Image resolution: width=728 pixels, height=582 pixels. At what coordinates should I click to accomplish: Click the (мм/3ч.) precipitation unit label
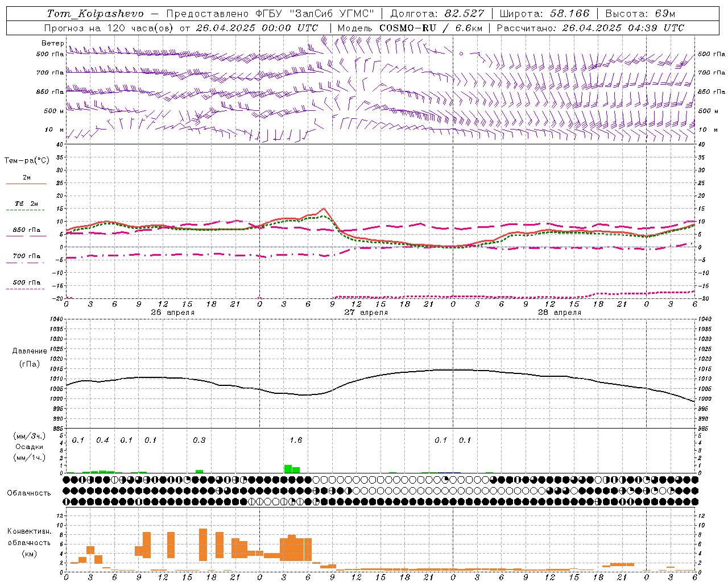(30, 436)
